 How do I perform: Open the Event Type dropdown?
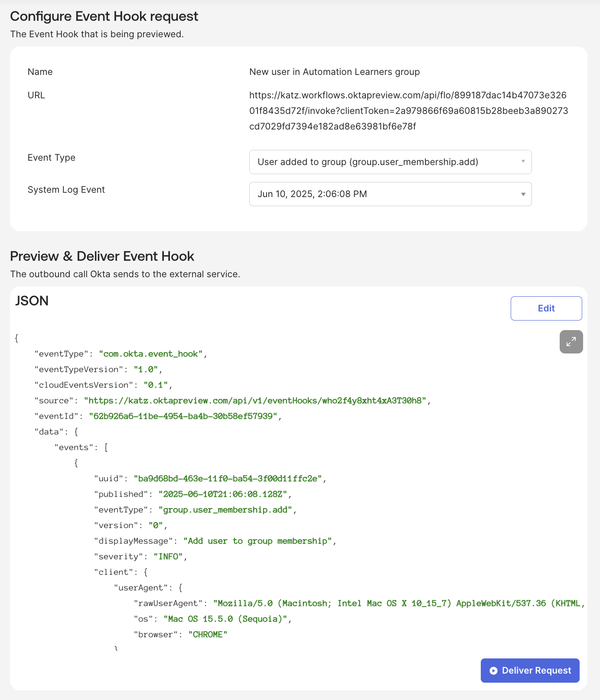tap(390, 162)
